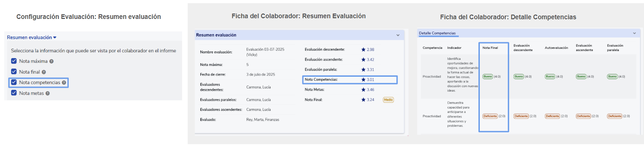Toggle the Nota competencias checkbox
The image size is (644, 147).
pyautogui.click(x=14, y=82)
